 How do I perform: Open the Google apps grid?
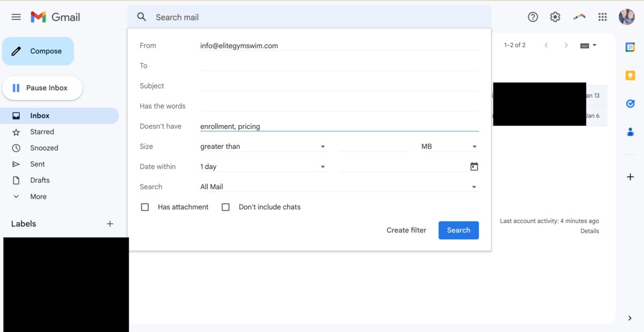pos(603,17)
